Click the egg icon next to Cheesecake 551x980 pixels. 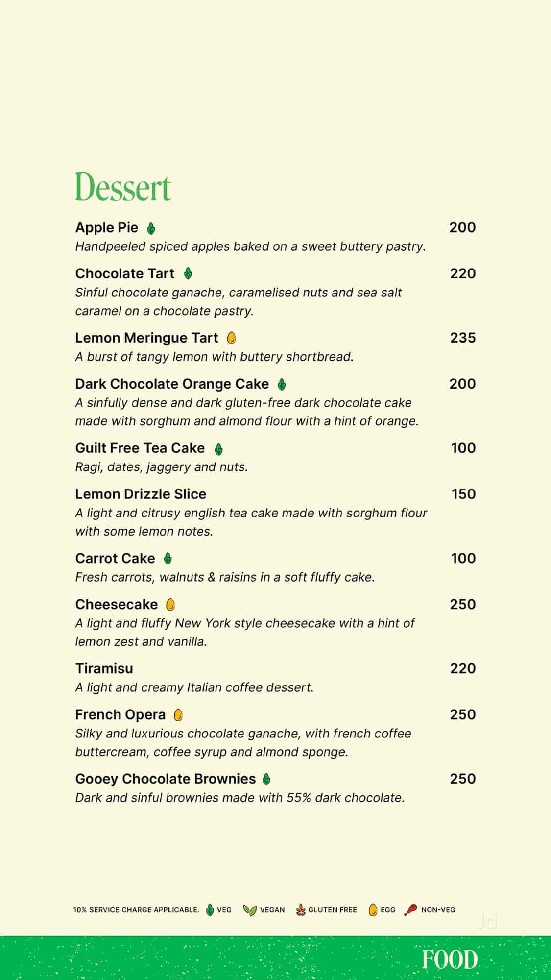[x=170, y=605]
